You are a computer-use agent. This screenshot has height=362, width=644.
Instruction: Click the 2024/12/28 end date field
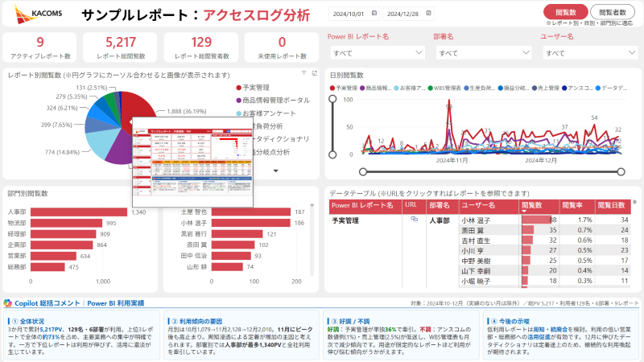click(x=408, y=14)
